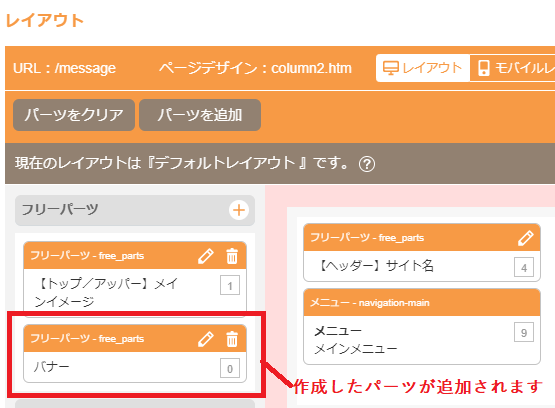The image size is (555, 408).
Task: Edit the 【ヘッダー】サイト名 part with the pencil icon
Action: click(526, 238)
